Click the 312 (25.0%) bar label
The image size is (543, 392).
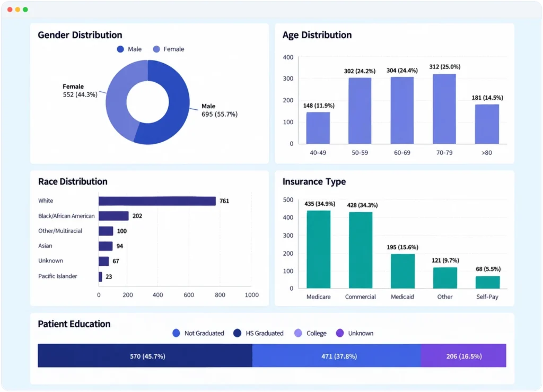point(445,67)
